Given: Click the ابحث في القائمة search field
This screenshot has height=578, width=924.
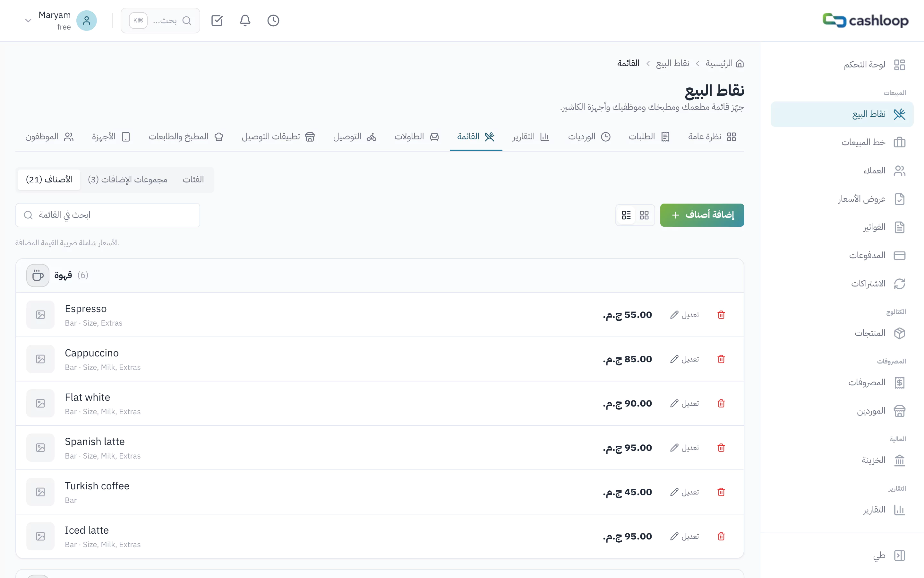Looking at the screenshot, I should click(x=108, y=215).
